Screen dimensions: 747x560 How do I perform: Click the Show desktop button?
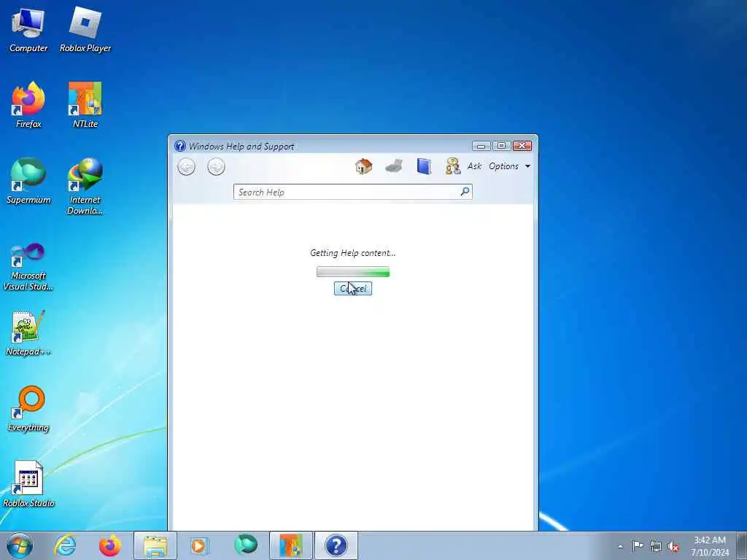click(x=741, y=545)
